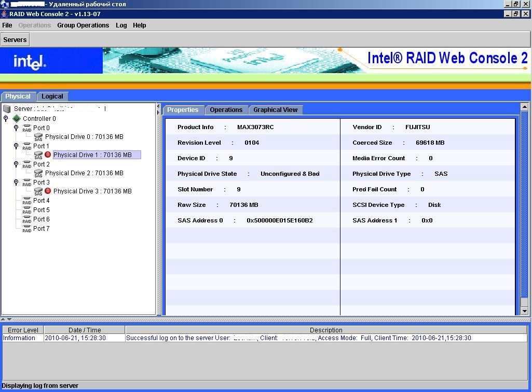Viewport: 532px width, 392px height.
Task: Collapse the Port 3 tree node
Action: click(x=16, y=183)
